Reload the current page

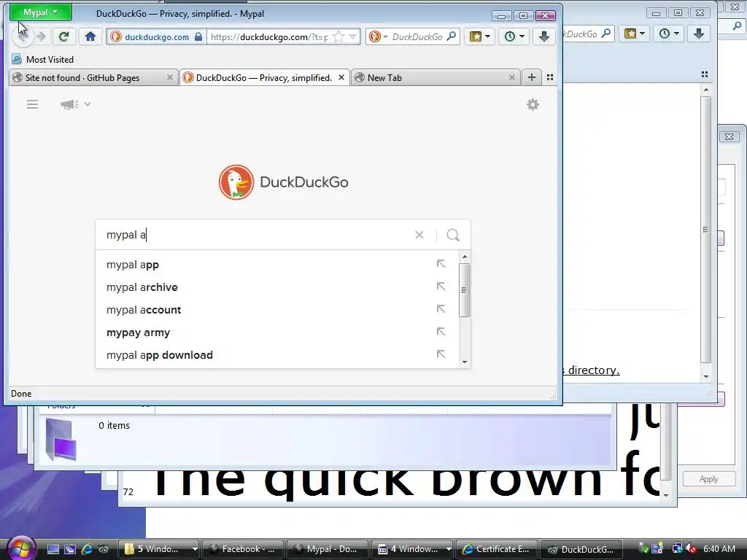pyautogui.click(x=64, y=36)
